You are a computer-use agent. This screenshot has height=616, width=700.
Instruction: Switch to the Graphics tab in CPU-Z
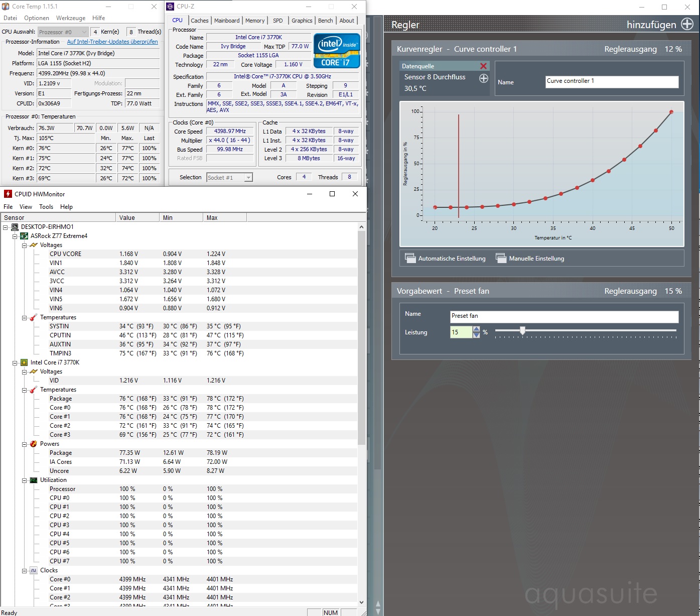pos(302,21)
